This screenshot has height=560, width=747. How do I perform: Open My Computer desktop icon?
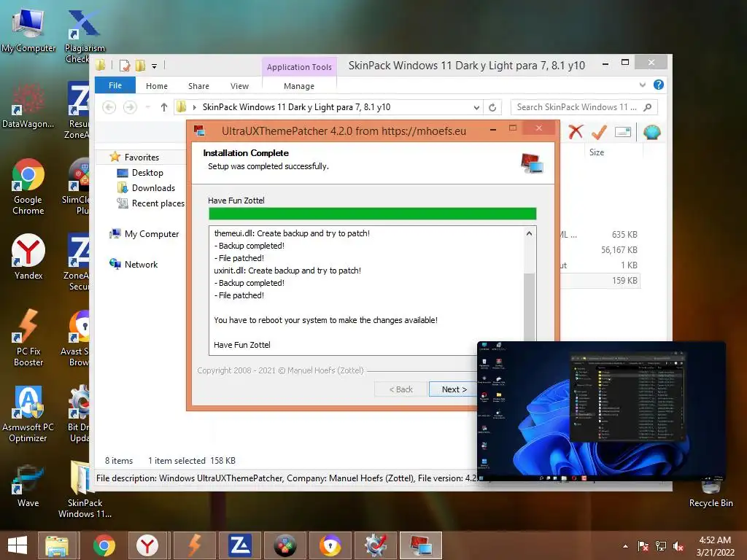tap(28, 29)
